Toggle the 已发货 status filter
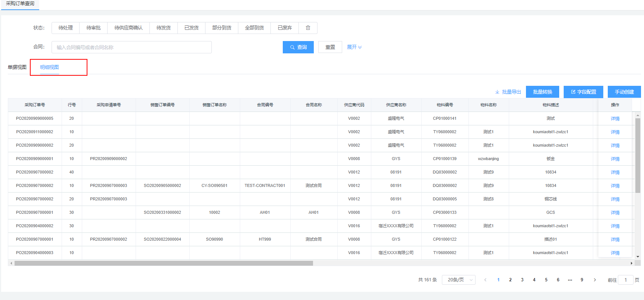Screen dimensions: 644x300 [191, 28]
